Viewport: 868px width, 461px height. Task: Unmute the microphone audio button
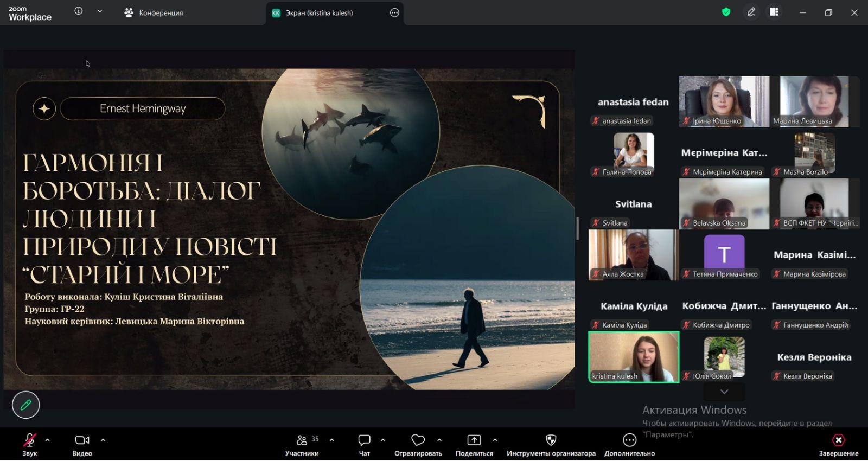[x=29, y=440]
